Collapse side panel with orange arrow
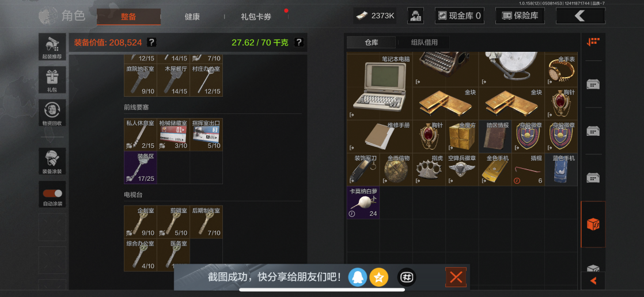 point(593,280)
